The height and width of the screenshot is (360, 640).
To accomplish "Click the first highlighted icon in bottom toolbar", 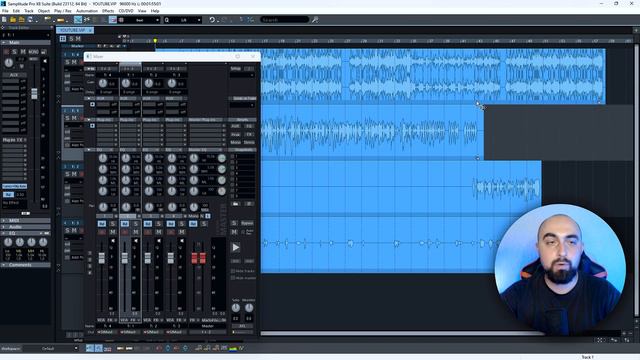I will tap(90, 348).
